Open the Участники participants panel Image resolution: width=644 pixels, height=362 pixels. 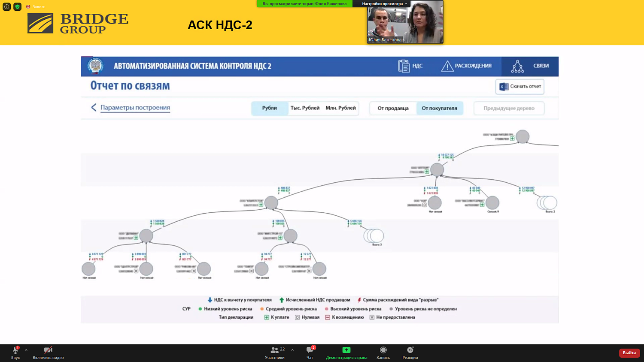[275, 353]
